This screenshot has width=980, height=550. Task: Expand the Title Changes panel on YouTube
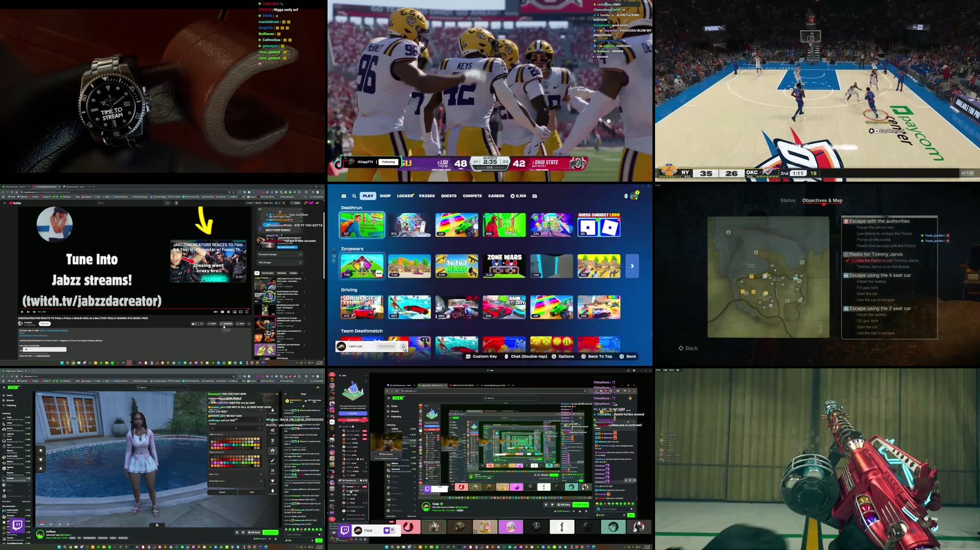tap(279, 262)
